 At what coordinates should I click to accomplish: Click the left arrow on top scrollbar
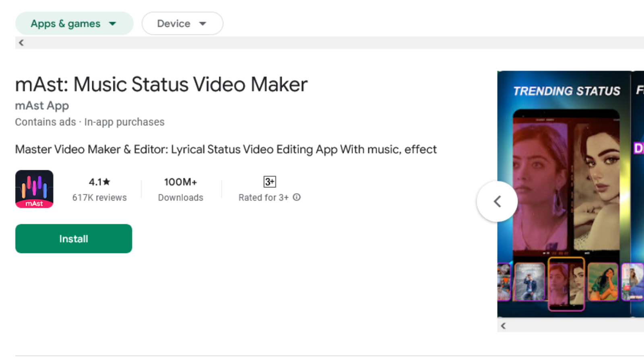point(21,43)
